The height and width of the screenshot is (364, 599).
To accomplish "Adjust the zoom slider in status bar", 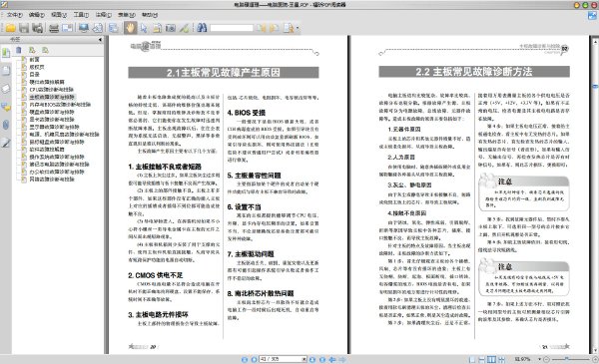I will (567, 359).
